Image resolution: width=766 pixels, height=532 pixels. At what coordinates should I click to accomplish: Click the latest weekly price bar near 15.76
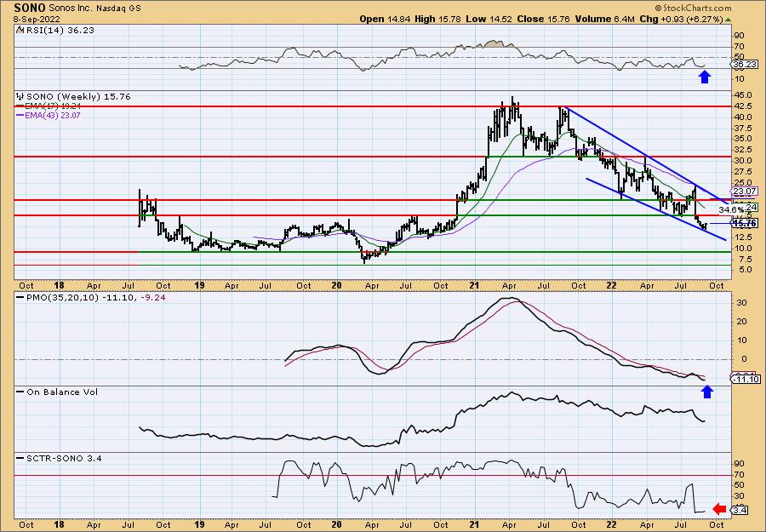point(706,225)
